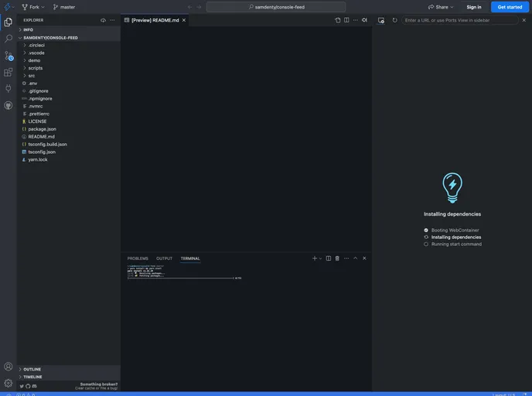Expand the scripts folder
This screenshot has height=396, width=532.
(x=69, y=68)
